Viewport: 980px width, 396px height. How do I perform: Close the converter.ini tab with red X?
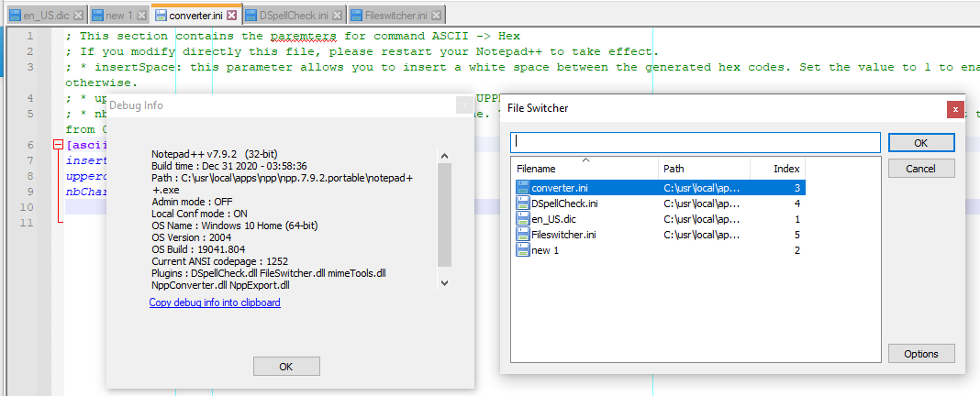pyautogui.click(x=232, y=15)
